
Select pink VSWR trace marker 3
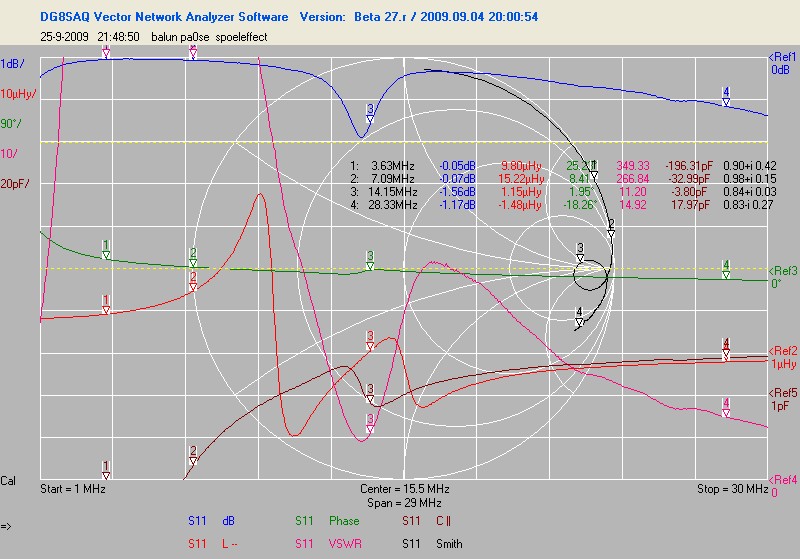point(370,424)
